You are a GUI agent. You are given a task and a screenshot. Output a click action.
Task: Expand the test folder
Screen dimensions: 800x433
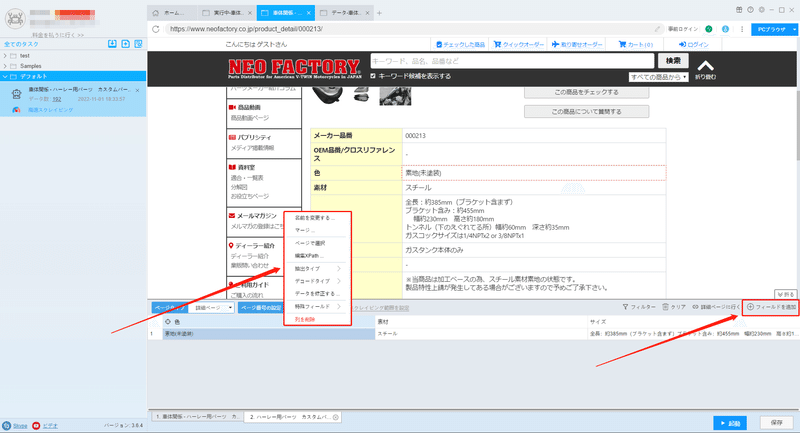(x=5, y=56)
